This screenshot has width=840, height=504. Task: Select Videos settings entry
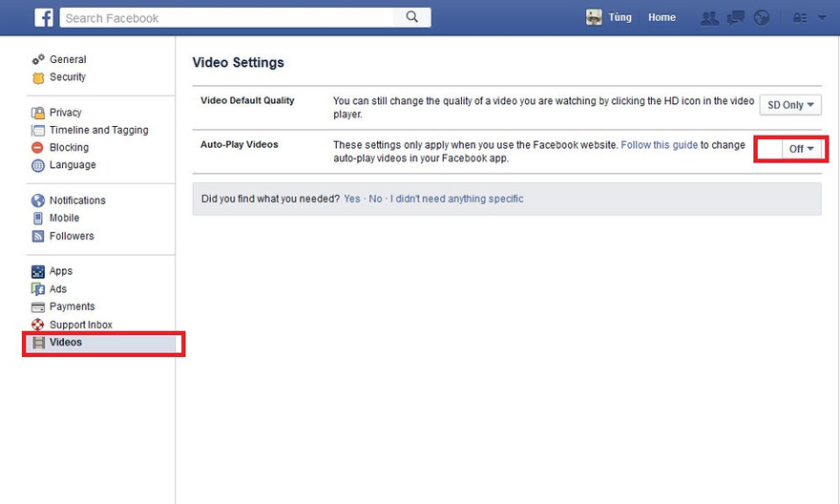pos(66,343)
